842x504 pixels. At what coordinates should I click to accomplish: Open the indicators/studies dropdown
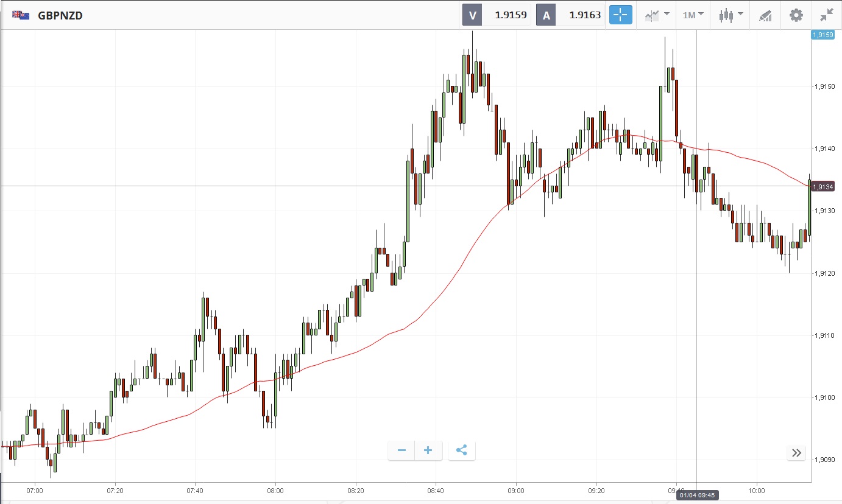pyautogui.click(x=657, y=15)
